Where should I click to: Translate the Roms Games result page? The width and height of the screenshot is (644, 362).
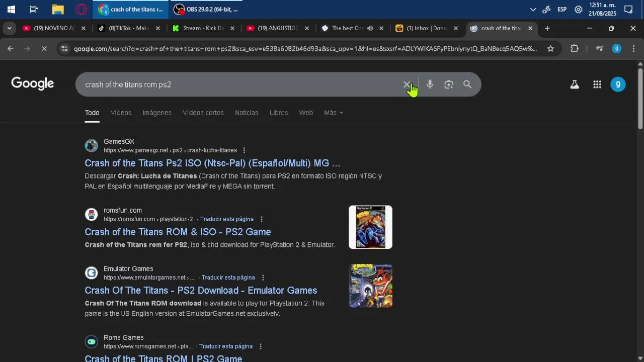tap(226, 346)
